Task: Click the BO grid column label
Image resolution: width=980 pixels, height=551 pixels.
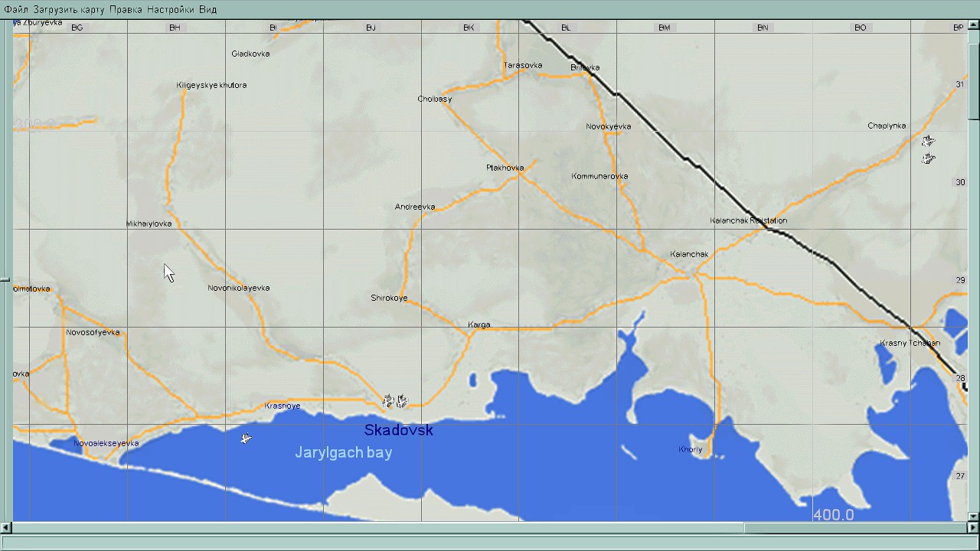Action: 861,28
